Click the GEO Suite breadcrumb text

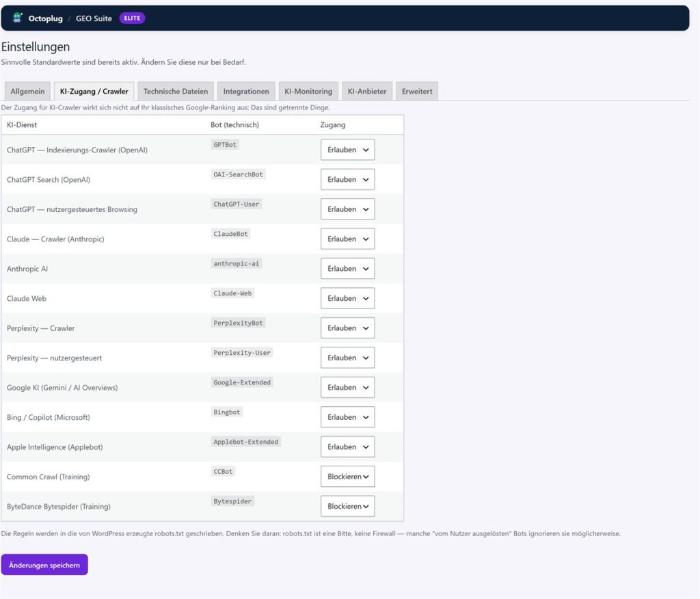click(94, 18)
